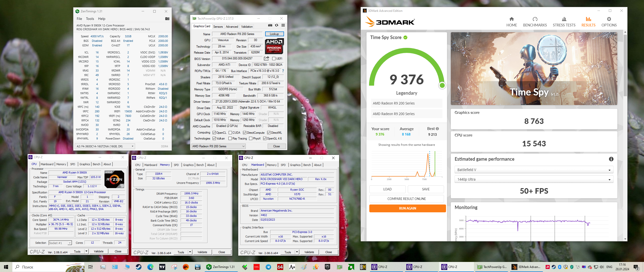Viewport: 644px width, 272px height.
Task: Open TradingView from the taskbar
Action: [x=162, y=267]
